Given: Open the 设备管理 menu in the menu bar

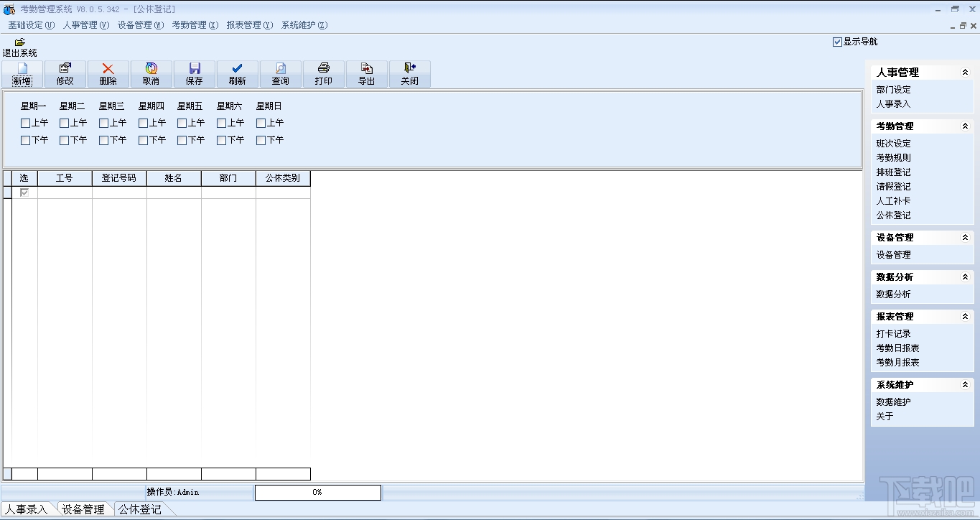Looking at the screenshot, I should click(x=141, y=25).
